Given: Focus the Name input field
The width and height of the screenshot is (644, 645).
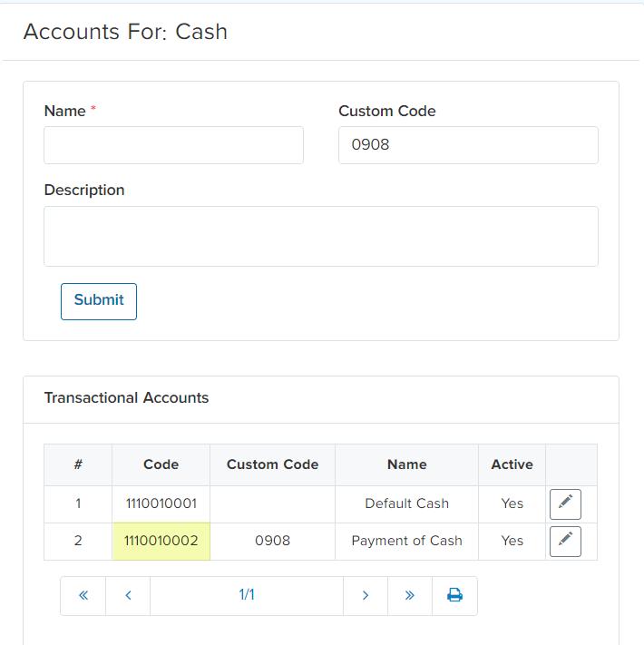Looking at the screenshot, I should click(173, 145).
